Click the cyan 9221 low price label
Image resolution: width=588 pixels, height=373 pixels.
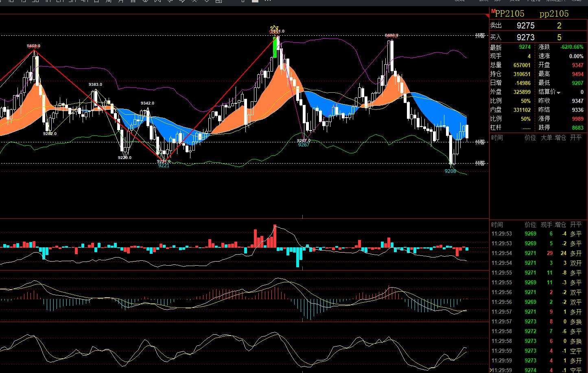pyautogui.click(x=164, y=166)
